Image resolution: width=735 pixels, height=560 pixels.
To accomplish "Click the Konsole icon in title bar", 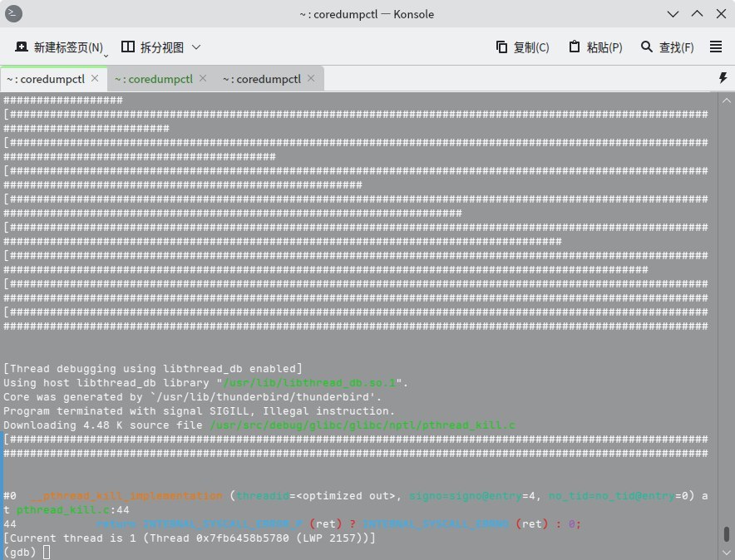I will pyautogui.click(x=15, y=14).
